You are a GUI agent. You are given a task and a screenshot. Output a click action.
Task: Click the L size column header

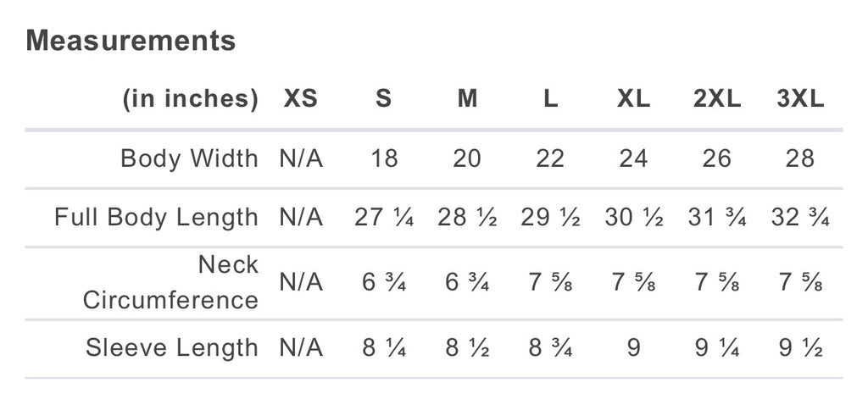tap(550, 99)
